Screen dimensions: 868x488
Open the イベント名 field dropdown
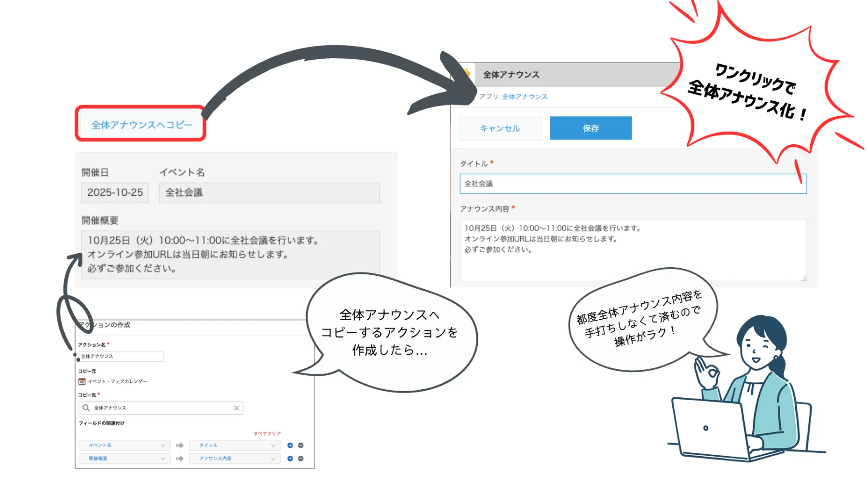163,446
